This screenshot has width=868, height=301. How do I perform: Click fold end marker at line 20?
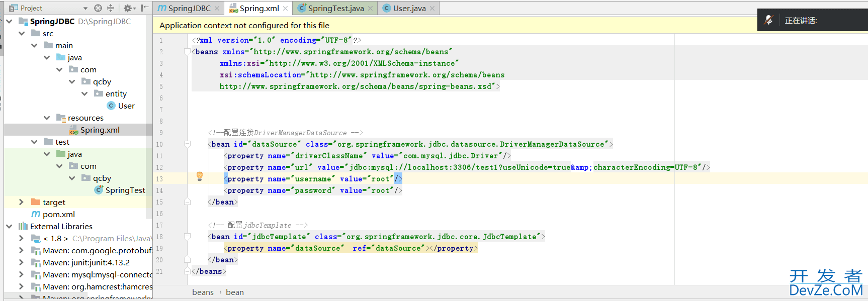[x=187, y=260]
